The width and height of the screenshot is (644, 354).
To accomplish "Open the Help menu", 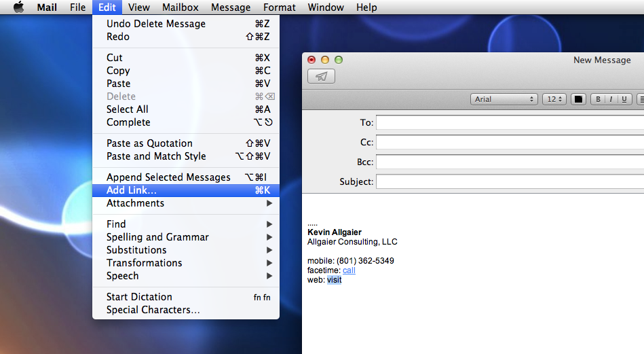I will (x=366, y=7).
